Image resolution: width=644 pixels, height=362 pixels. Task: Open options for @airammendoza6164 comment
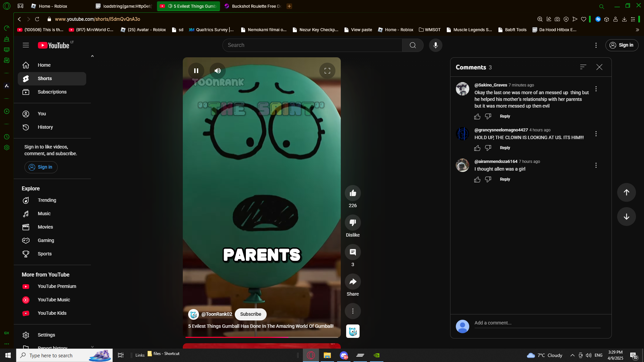pyautogui.click(x=596, y=165)
